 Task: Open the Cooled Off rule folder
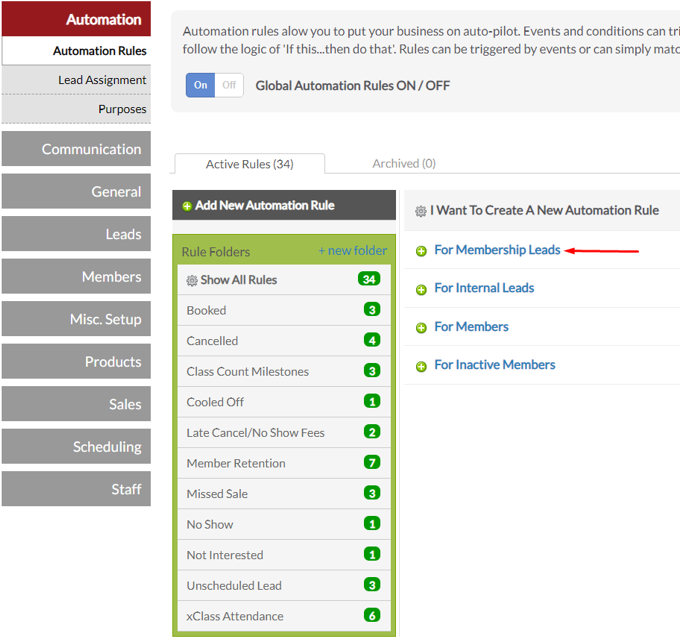point(284,402)
